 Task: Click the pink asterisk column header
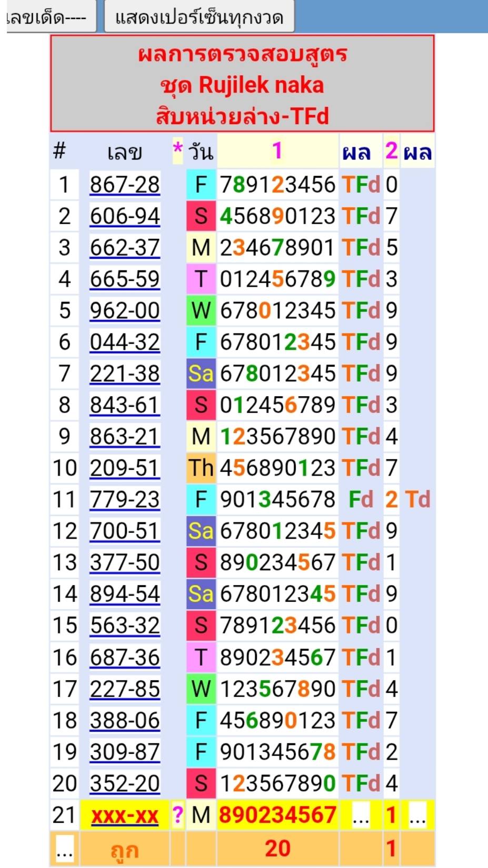tap(178, 149)
